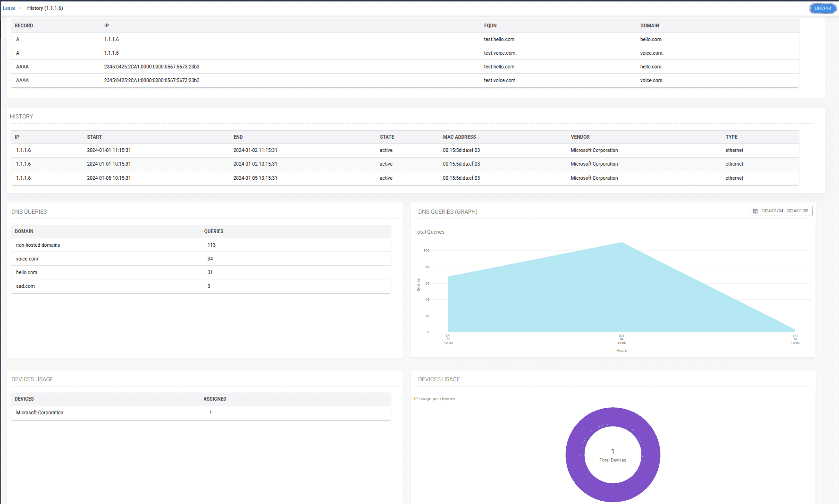Image resolution: width=839 pixels, height=504 pixels.
Task: Click the date range 2024/01/04 - 2024/01/05
Action: 783,211
